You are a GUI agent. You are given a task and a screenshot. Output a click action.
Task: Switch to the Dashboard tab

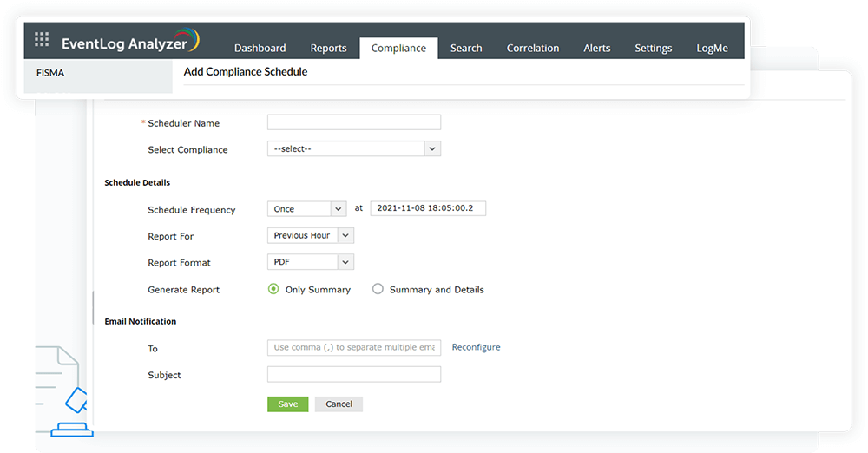(260, 49)
